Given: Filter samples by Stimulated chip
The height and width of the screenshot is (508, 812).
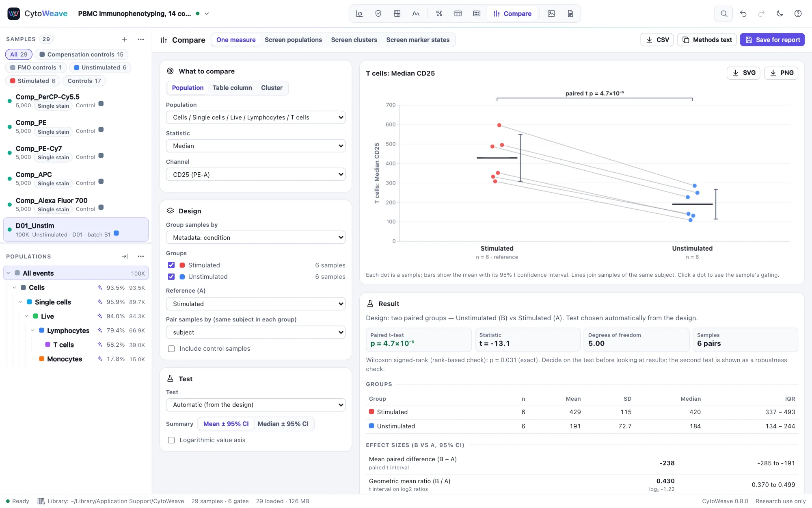Looking at the screenshot, I should pos(33,81).
